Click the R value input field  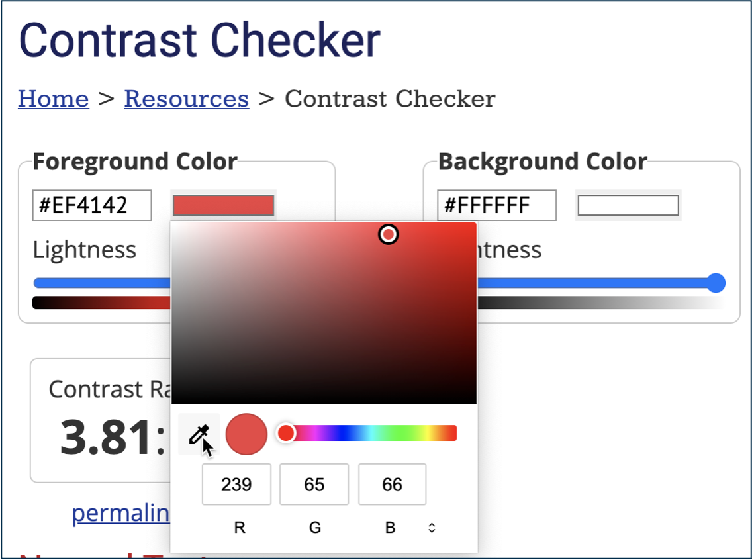tap(236, 485)
